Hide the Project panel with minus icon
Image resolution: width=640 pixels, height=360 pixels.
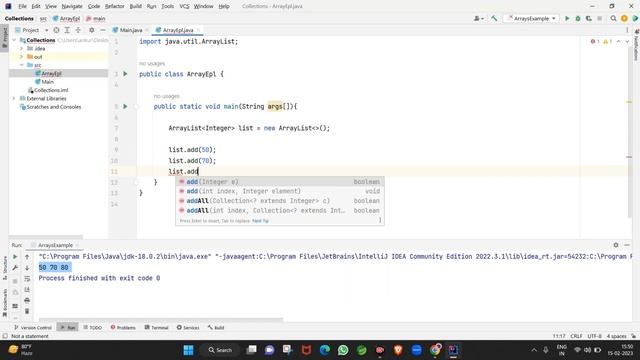(102, 30)
